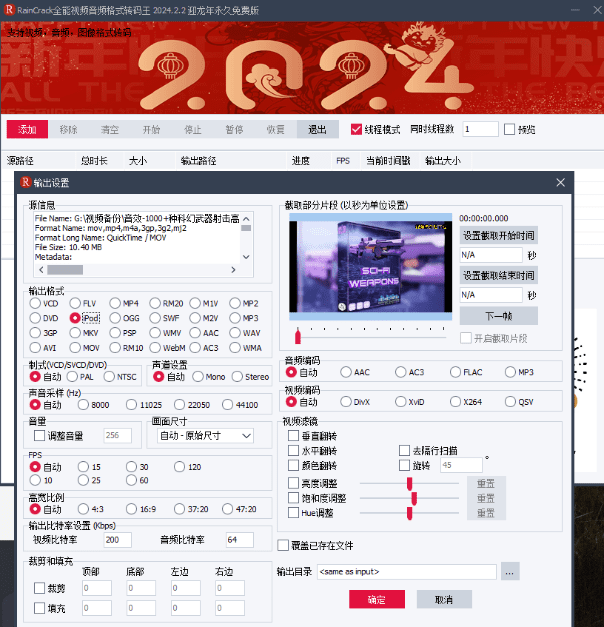Enable the 调整音量 checkbox
604x627 pixels.
pos(39,435)
